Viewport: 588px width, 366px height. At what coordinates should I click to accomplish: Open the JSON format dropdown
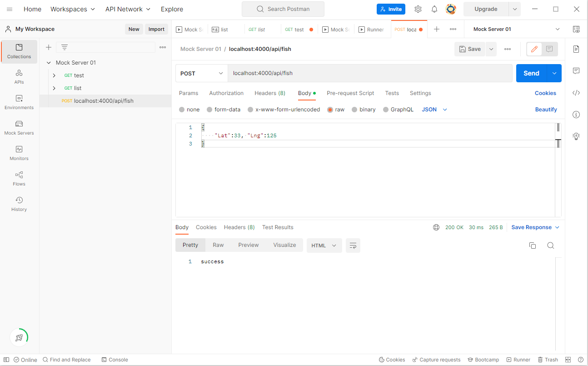point(435,110)
